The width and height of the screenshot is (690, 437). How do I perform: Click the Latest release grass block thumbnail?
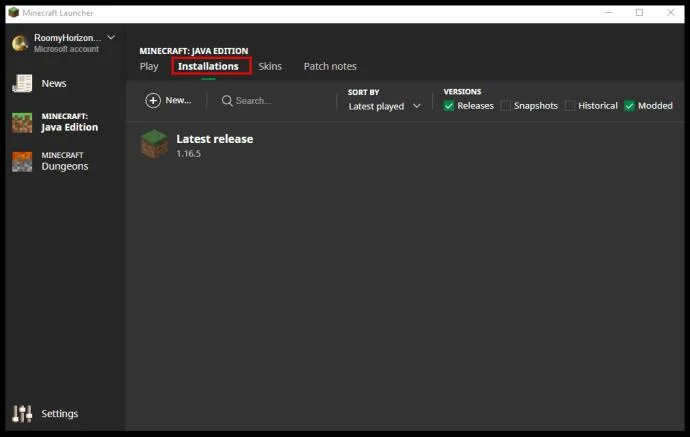[154, 144]
